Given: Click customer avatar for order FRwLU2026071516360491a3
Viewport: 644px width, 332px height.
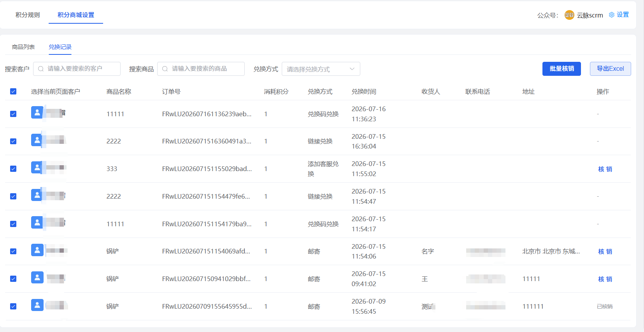Looking at the screenshot, I should 37,140.
